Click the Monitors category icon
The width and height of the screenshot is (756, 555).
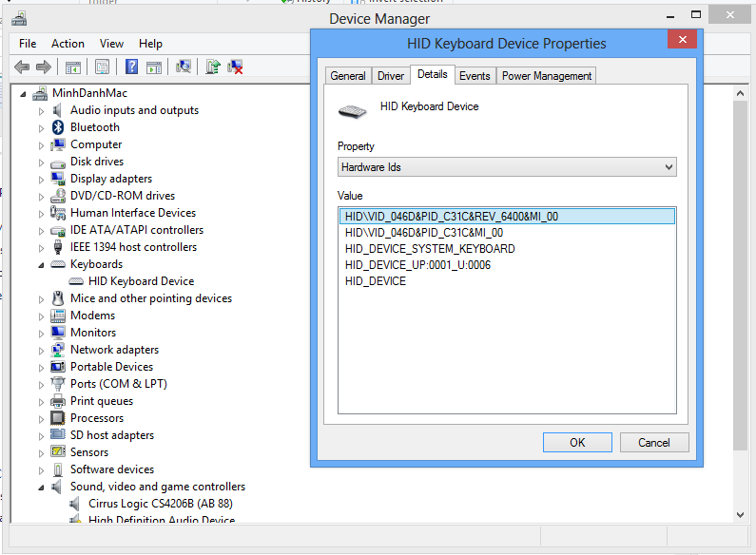click(x=58, y=333)
